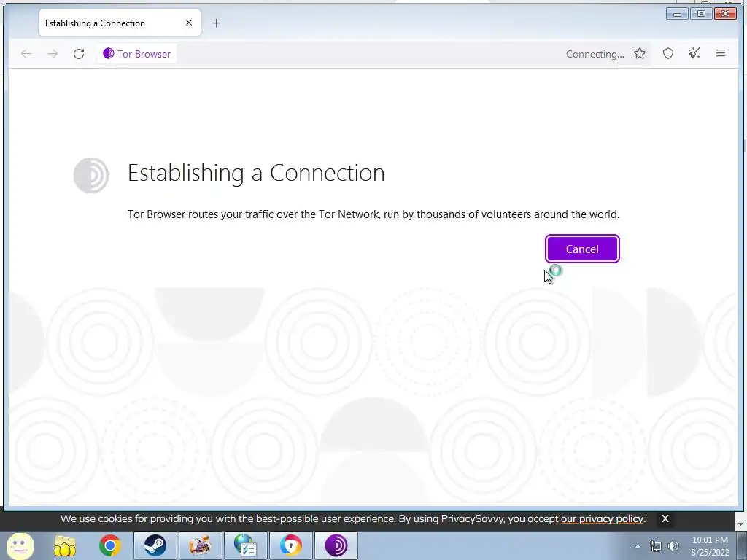Open the hamburger application menu
Viewport: 747px width, 560px height.
[x=720, y=53]
